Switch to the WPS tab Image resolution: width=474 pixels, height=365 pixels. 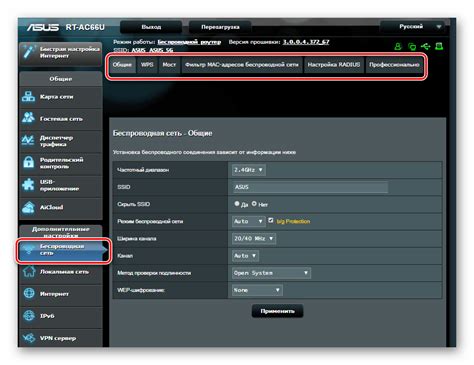coord(147,65)
